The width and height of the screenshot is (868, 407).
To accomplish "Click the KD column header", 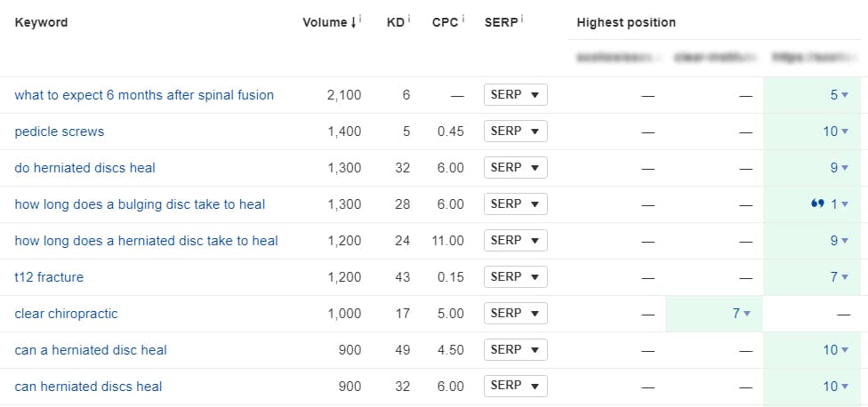I will (x=396, y=23).
